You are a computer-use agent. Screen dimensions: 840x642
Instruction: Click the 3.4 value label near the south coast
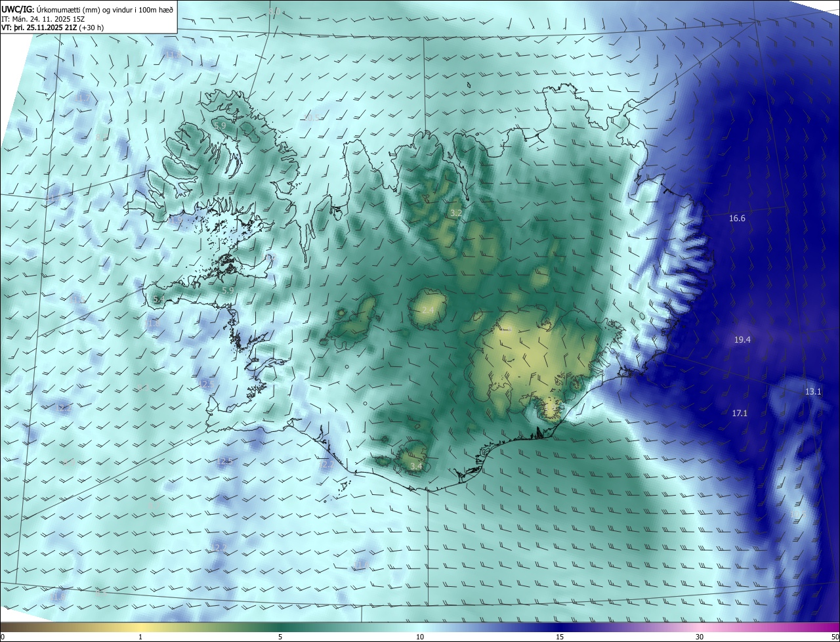416,467
